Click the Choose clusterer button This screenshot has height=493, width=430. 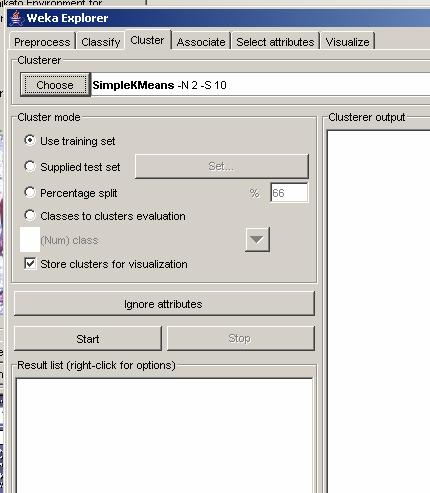(55, 85)
